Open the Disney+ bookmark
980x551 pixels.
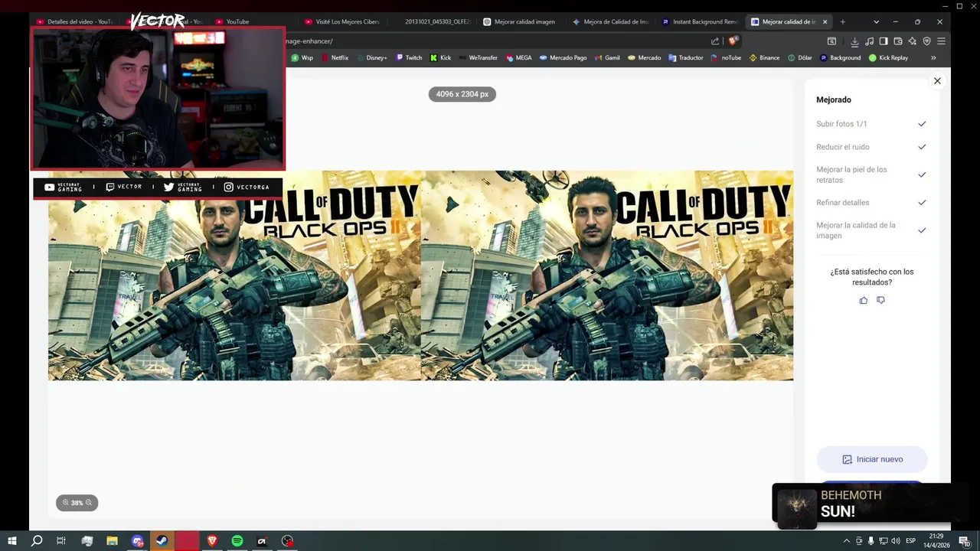coord(371,57)
